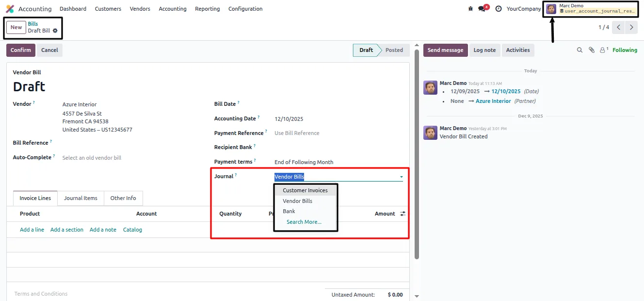Open the Catalog link
The height and width of the screenshot is (301, 644).
pos(132,230)
